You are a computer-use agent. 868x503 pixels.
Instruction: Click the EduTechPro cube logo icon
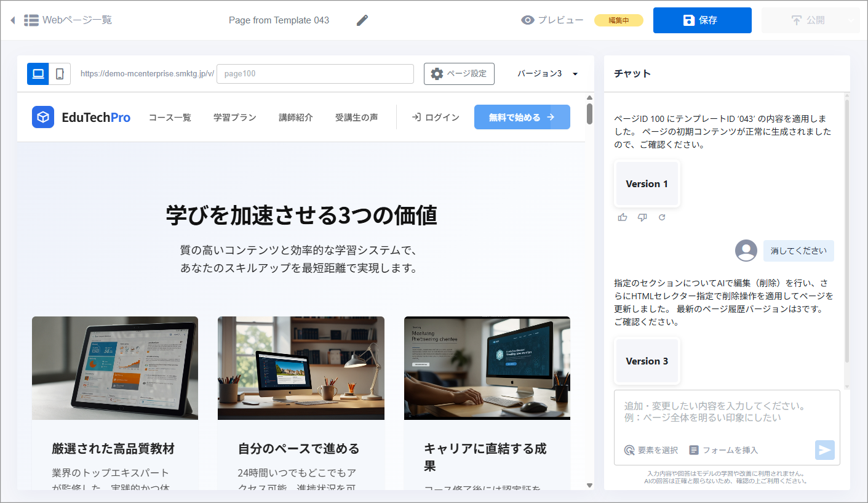(x=43, y=117)
